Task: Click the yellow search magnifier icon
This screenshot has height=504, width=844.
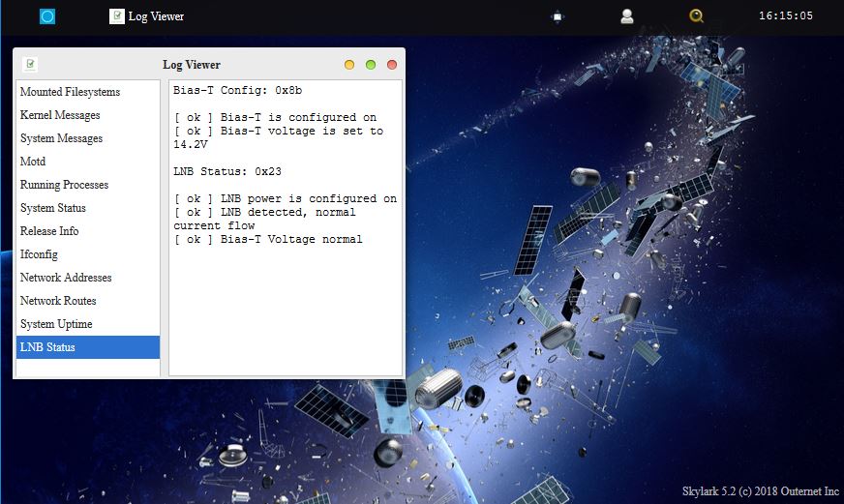Action: (696, 16)
